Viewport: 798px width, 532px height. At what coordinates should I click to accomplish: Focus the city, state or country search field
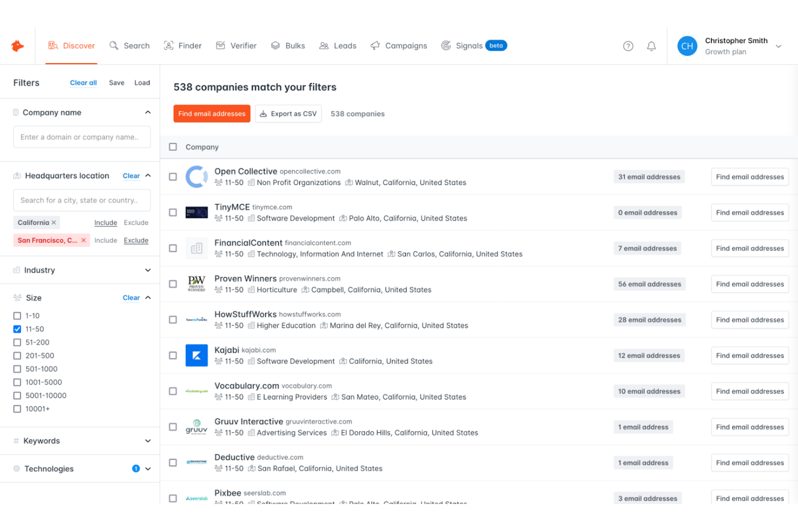point(82,200)
